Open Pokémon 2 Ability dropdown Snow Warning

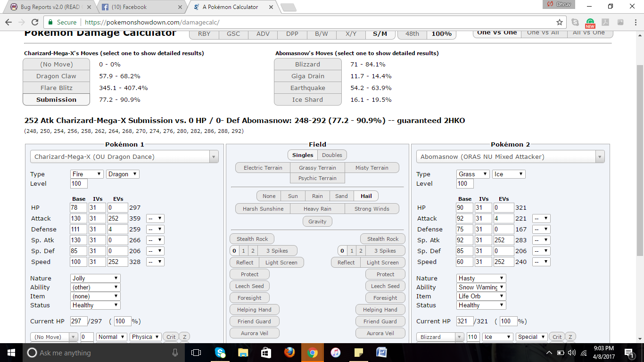tap(481, 287)
